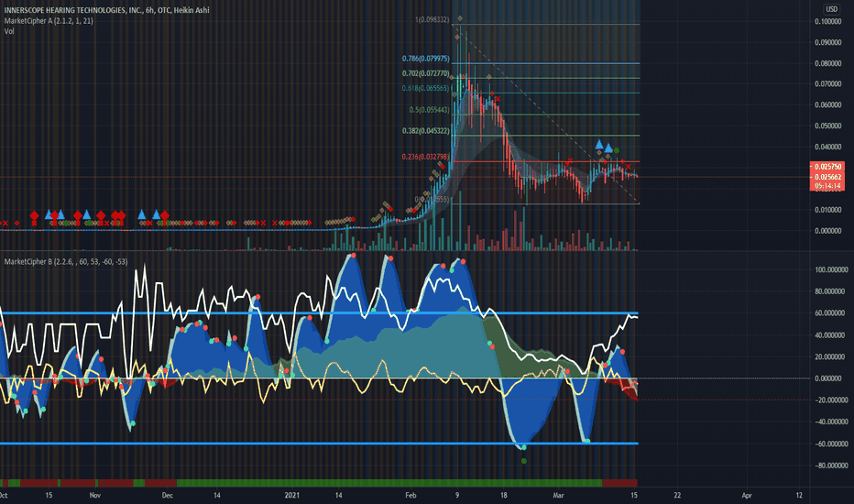Select the Vol indicator legend
The image size is (854, 504).
[x=9, y=31]
